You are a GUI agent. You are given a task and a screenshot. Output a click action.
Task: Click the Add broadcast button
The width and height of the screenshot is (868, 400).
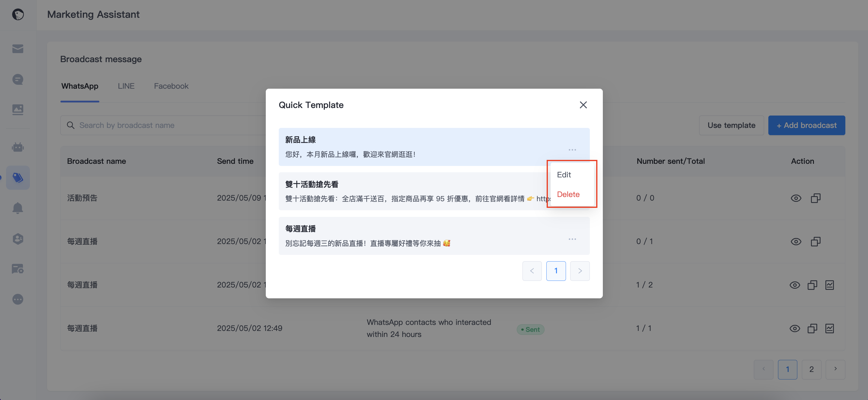[x=806, y=125]
